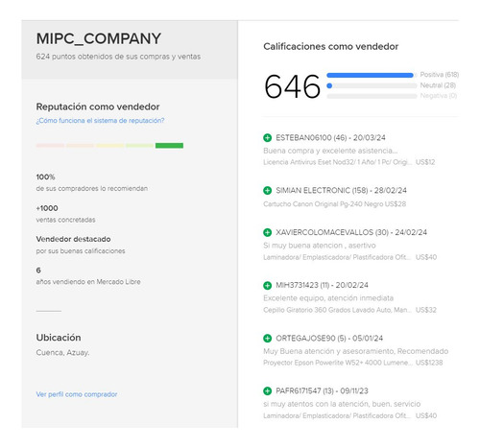The height and width of the screenshot is (448, 480).
Task: Open Licencia Antivirus Eset Nod32 product
Action: click(x=337, y=162)
